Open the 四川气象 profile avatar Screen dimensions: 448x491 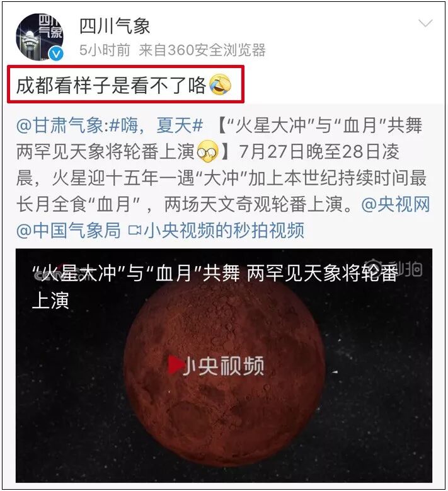coord(40,37)
